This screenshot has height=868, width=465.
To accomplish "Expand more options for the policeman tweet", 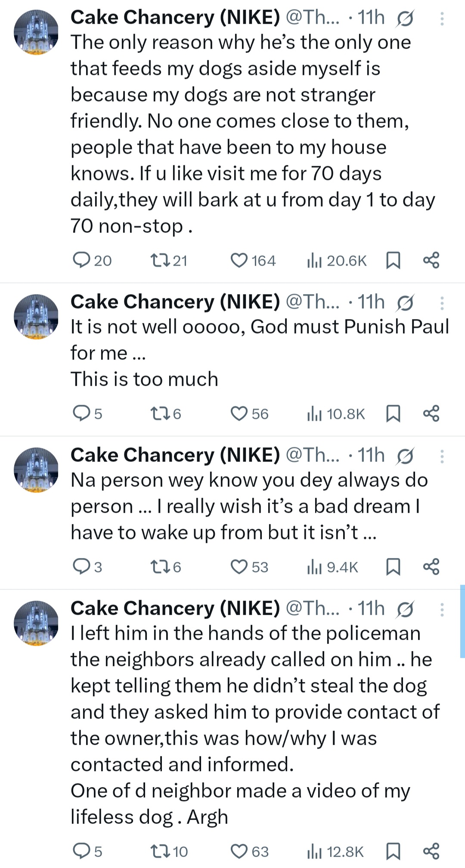I will coord(442,610).
